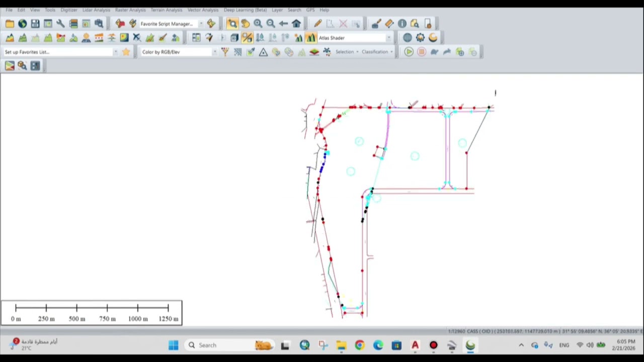The image size is (644, 362).
Task: Select the ruler Measure tool
Action: click(x=389, y=24)
